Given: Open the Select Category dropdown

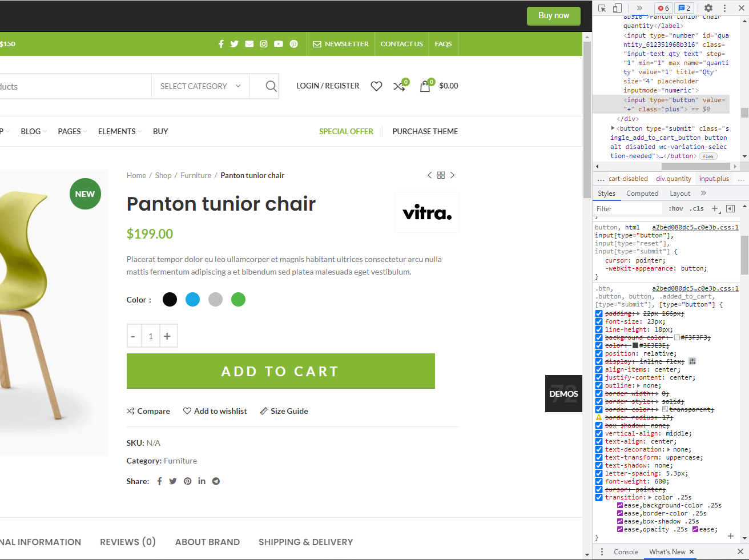Looking at the screenshot, I should [200, 86].
